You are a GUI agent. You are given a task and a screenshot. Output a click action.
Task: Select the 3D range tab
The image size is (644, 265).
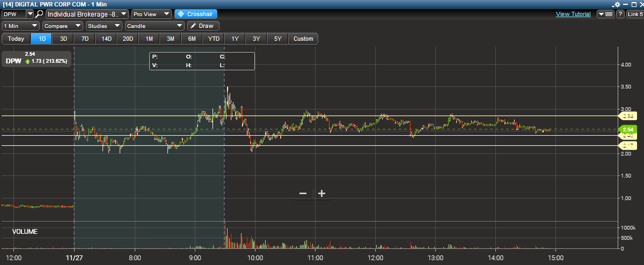coord(63,39)
